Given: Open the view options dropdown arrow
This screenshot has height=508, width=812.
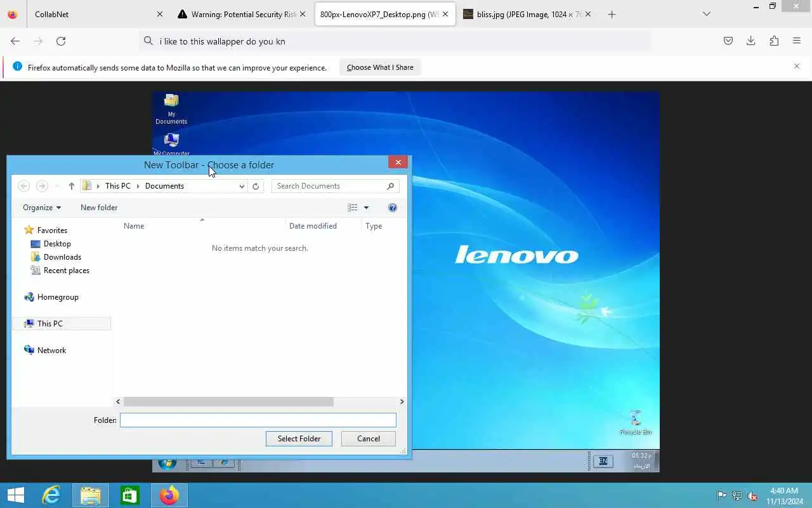Looking at the screenshot, I should point(366,208).
